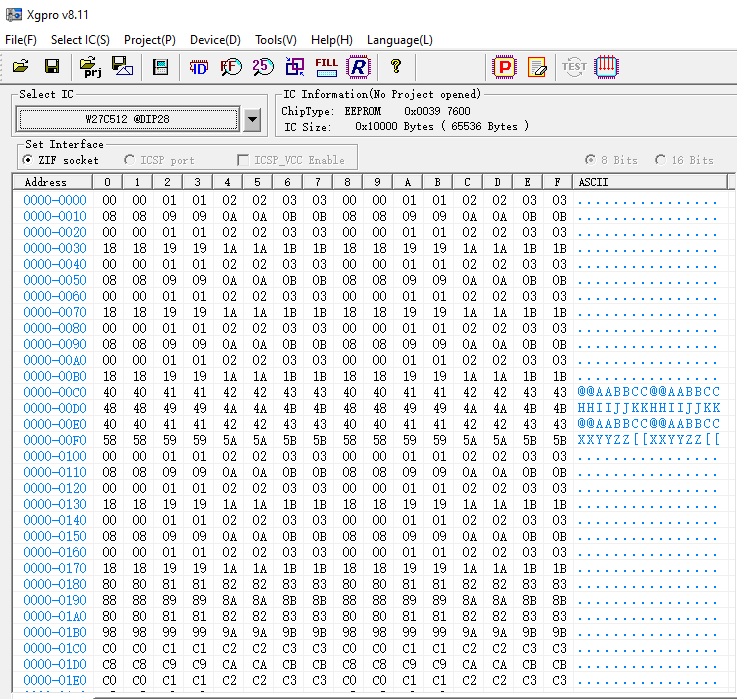737x699 pixels.
Task: Click the 25 search-next icon
Action: (x=263, y=67)
